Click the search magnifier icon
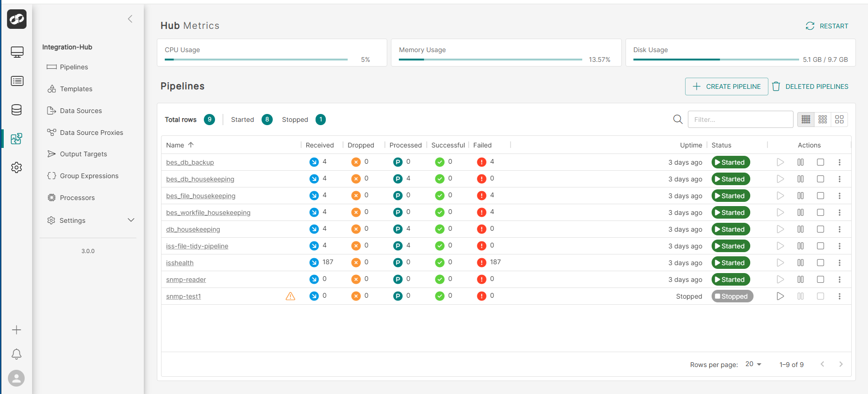The image size is (868, 394). point(678,120)
